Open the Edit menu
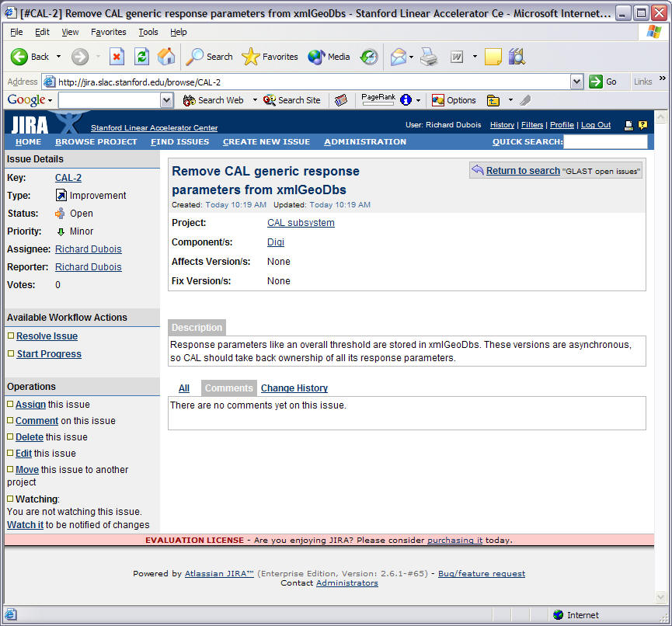 (42, 32)
